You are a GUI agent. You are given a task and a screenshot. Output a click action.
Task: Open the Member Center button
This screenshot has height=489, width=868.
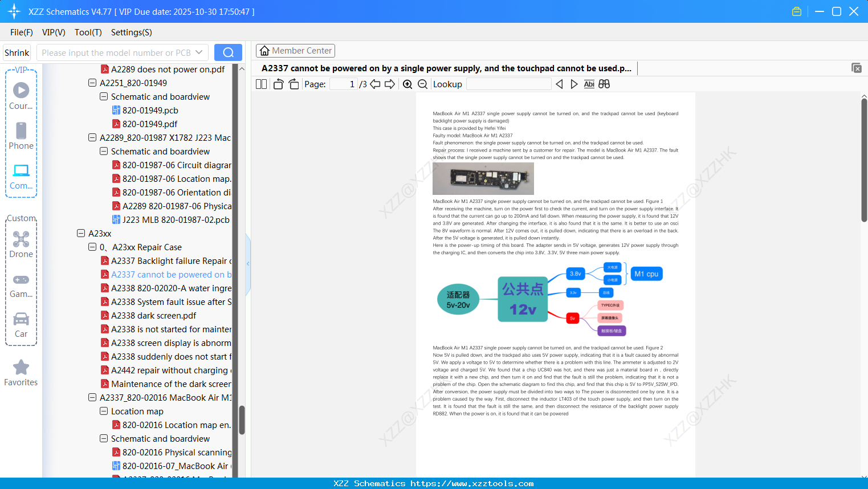[x=295, y=51]
